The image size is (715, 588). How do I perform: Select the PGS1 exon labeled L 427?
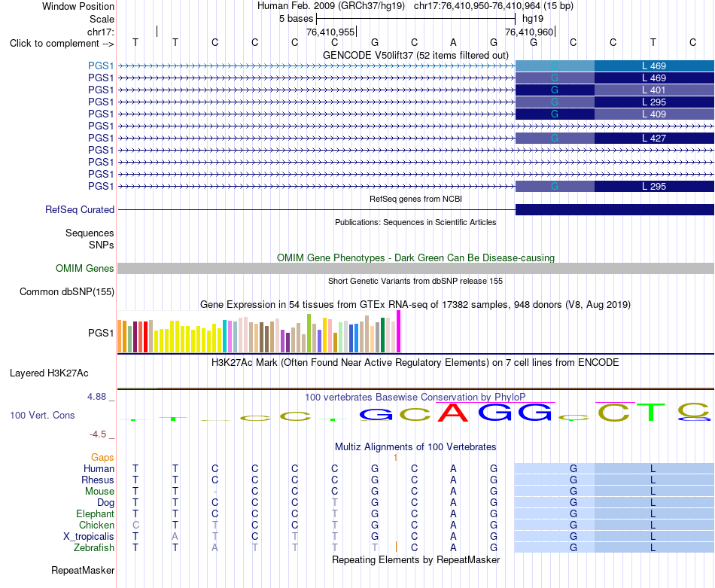pyautogui.click(x=654, y=139)
